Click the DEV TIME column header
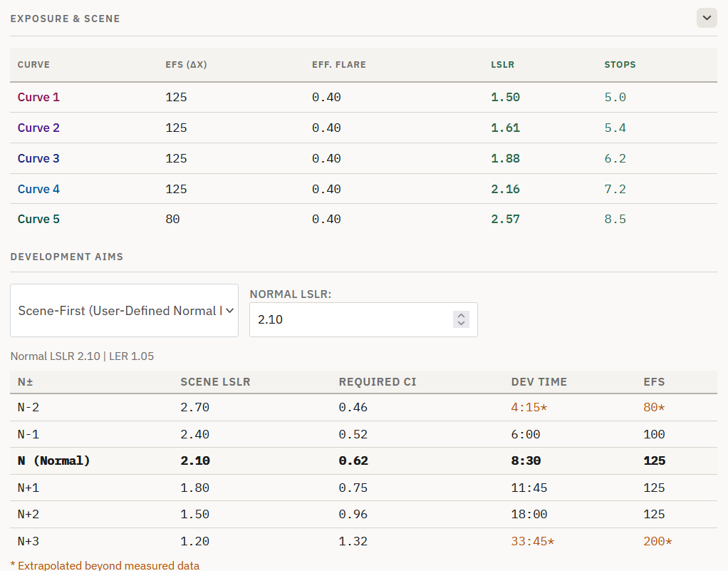Viewport: 728px width, 571px height. pos(539,382)
